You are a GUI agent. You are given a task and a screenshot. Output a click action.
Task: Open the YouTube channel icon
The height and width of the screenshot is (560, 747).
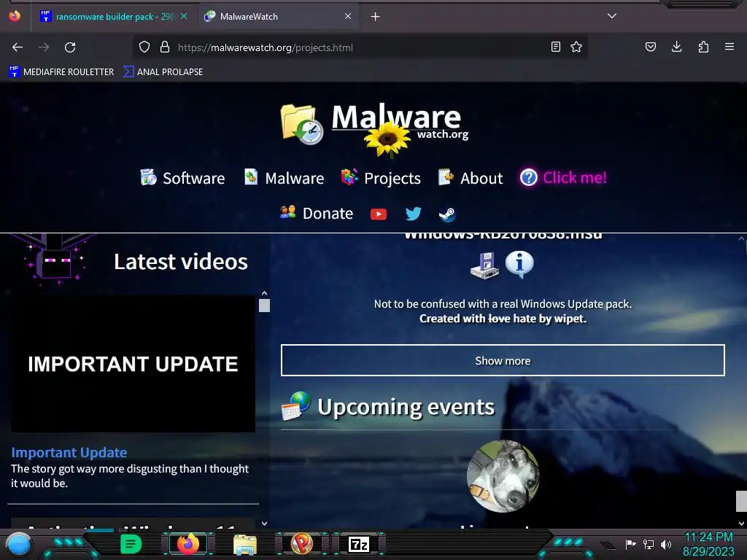[379, 214]
